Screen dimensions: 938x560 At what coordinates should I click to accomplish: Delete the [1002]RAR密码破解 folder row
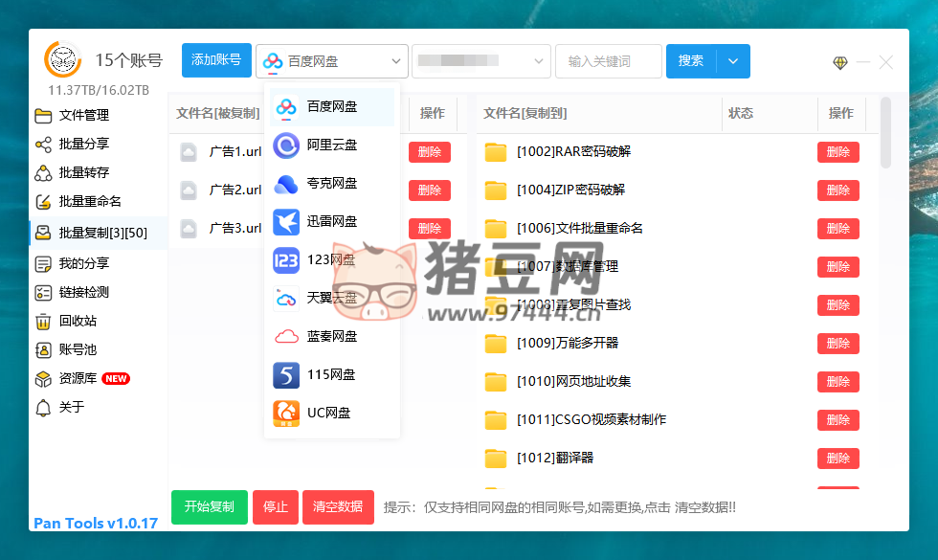coord(838,152)
